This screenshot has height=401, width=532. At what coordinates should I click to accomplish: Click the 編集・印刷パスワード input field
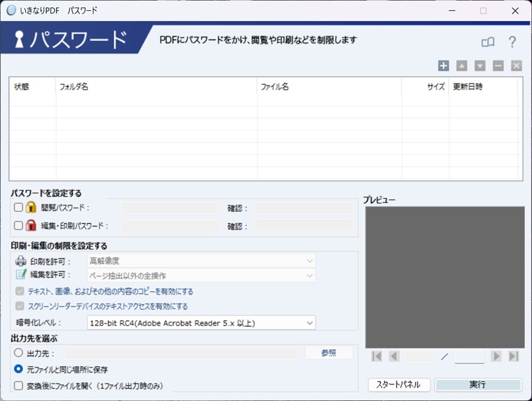pyautogui.click(x=170, y=226)
